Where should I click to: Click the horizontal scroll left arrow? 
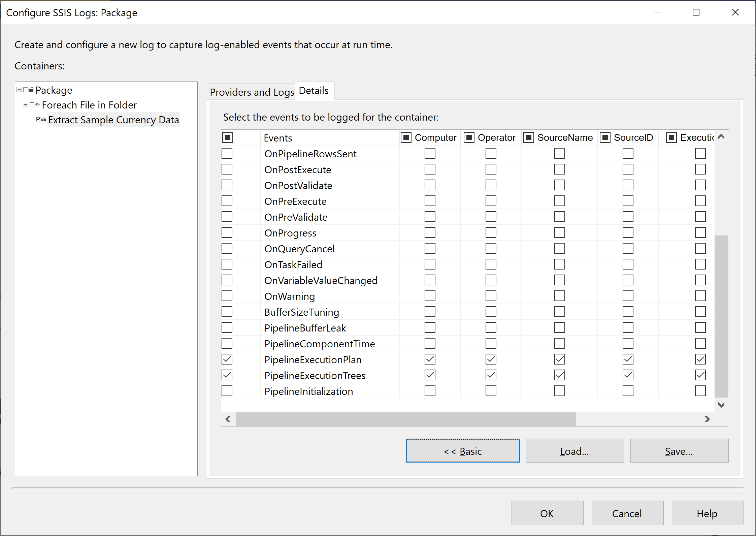[x=228, y=419]
